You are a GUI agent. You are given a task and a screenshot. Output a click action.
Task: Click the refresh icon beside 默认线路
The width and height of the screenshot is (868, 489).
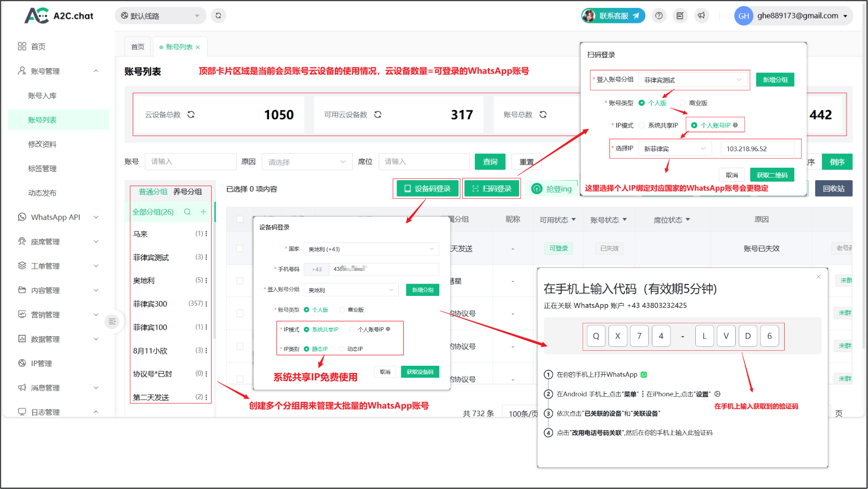click(x=218, y=15)
